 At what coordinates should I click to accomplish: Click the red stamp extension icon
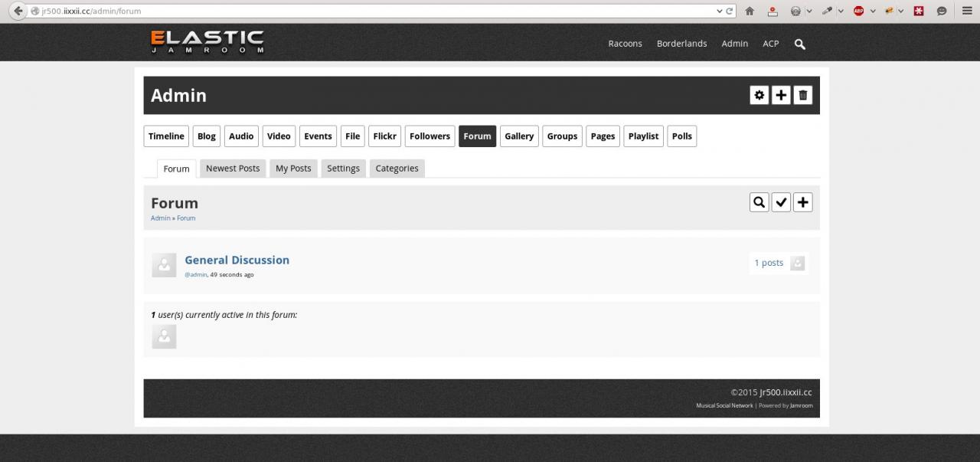(x=773, y=11)
